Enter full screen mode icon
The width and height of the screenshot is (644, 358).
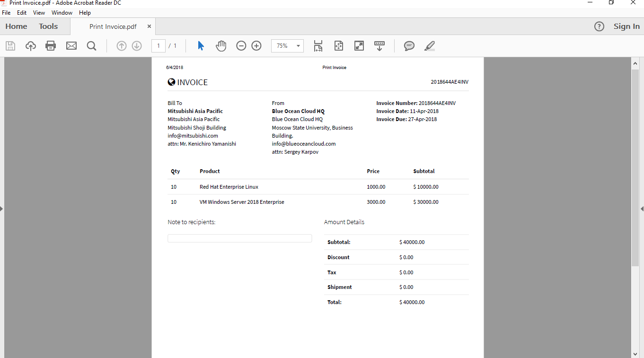pyautogui.click(x=359, y=46)
